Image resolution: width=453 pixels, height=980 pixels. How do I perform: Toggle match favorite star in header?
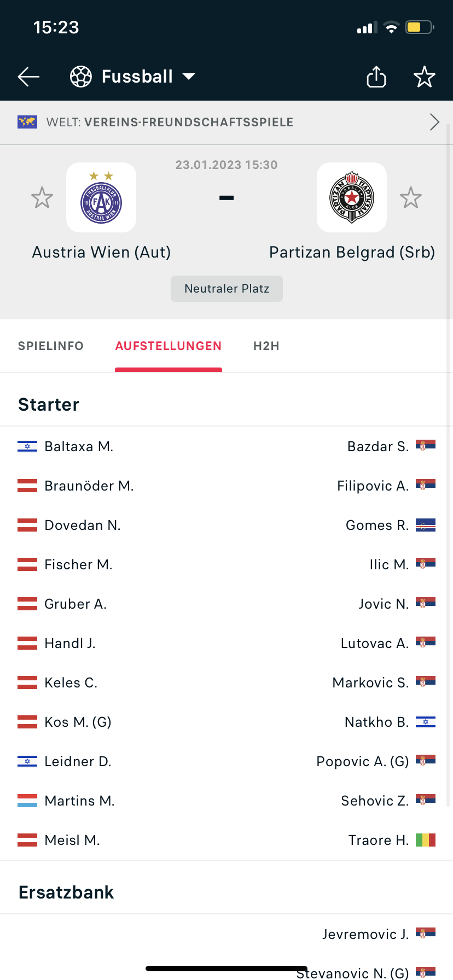pos(424,77)
